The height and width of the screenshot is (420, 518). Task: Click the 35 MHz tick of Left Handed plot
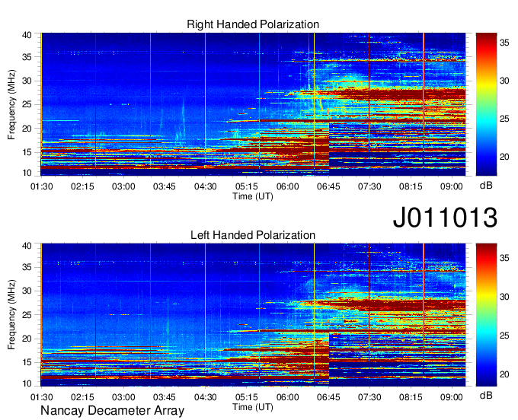(27, 267)
